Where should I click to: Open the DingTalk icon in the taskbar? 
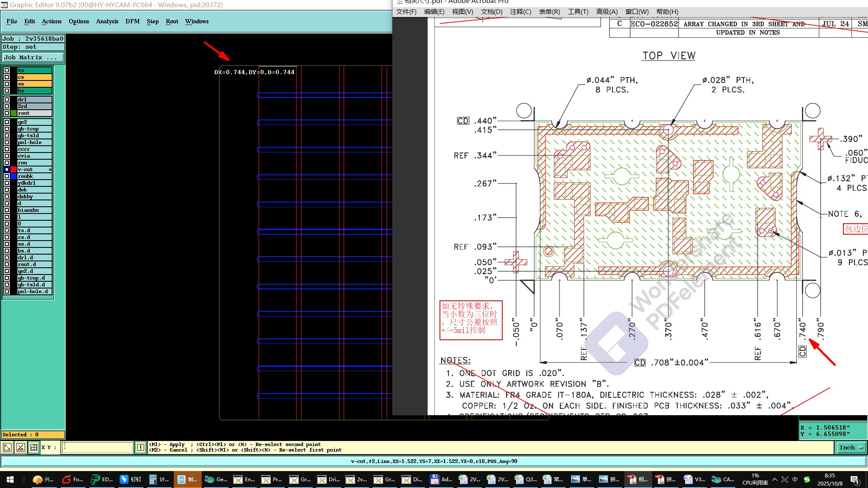(130, 479)
